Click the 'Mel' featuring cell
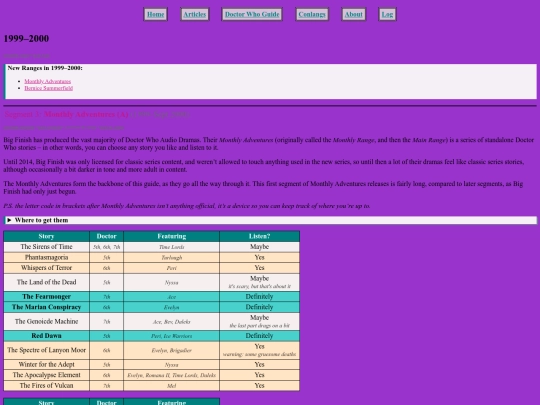The image size is (540, 405). pyautogui.click(x=172, y=386)
